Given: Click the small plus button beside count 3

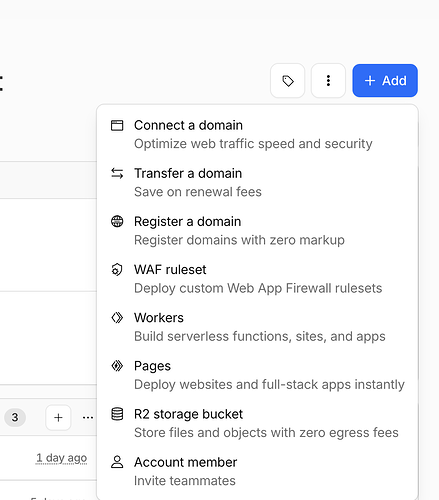Looking at the screenshot, I should coord(58,418).
